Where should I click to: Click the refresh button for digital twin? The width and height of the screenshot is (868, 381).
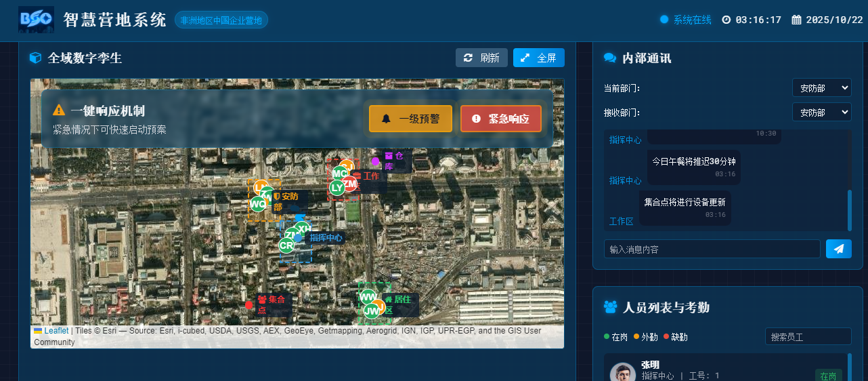481,58
